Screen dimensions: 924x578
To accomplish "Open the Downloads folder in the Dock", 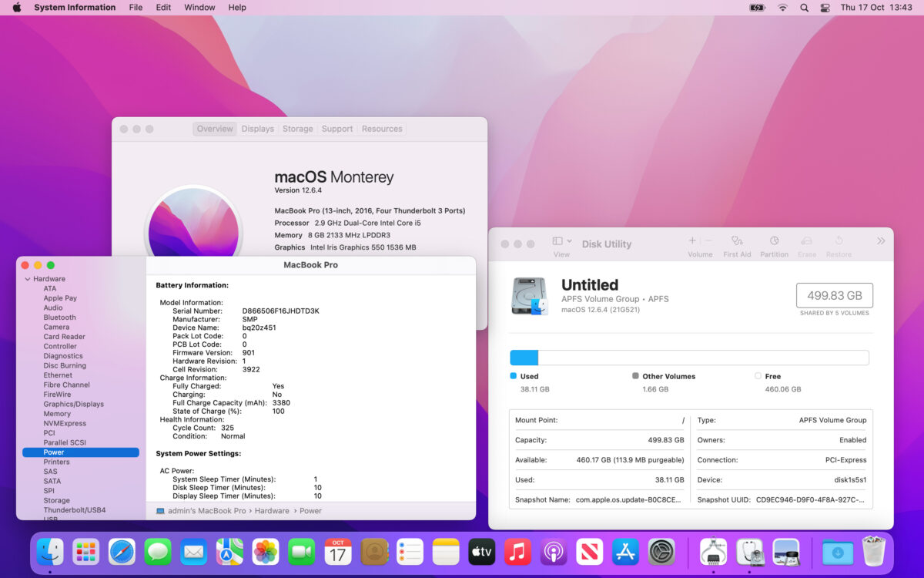I will click(837, 551).
